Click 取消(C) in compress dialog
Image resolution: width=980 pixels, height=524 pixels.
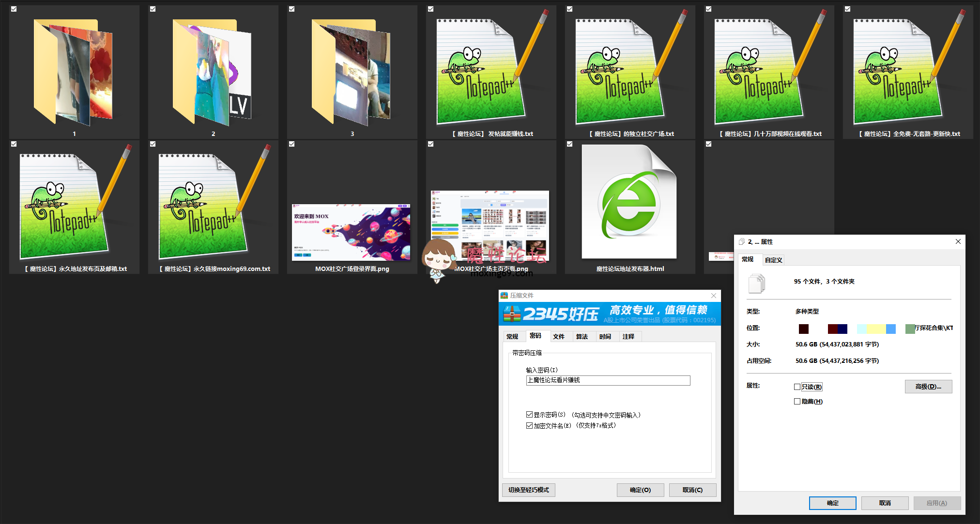(692, 490)
